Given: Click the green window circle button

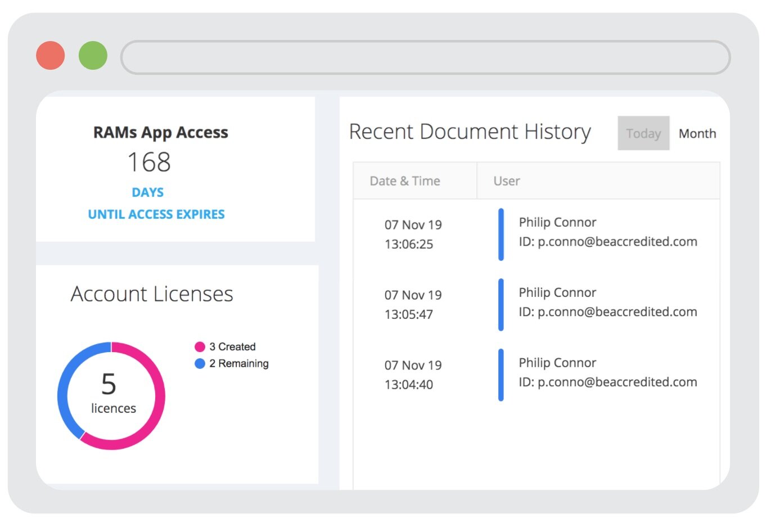Looking at the screenshot, I should [x=93, y=56].
